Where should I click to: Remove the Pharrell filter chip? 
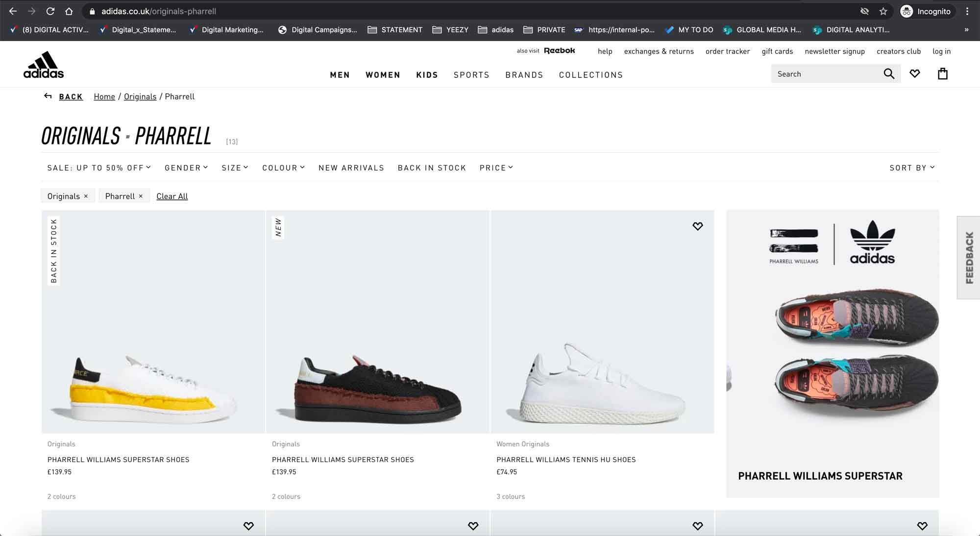tap(141, 196)
